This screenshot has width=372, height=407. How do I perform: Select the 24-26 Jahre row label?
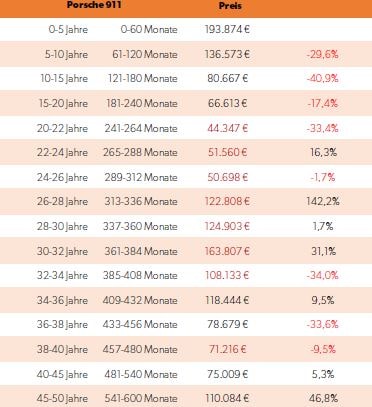[62, 177]
